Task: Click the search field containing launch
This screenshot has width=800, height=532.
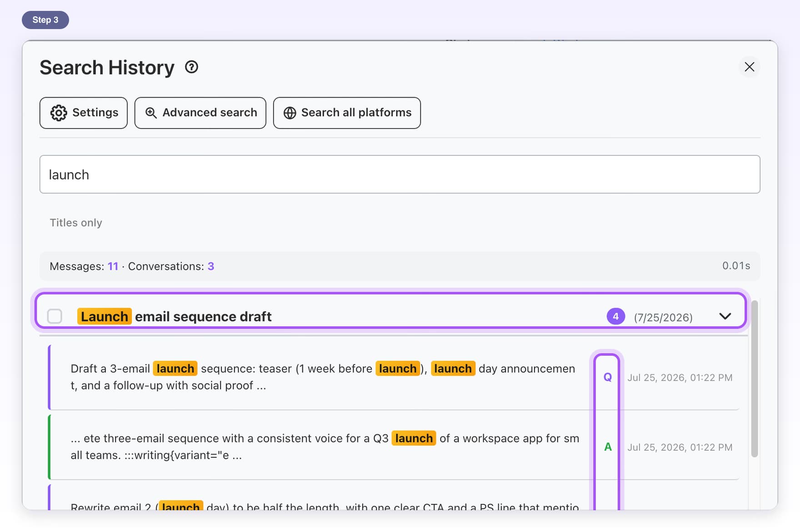Action: pyautogui.click(x=400, y=174)
